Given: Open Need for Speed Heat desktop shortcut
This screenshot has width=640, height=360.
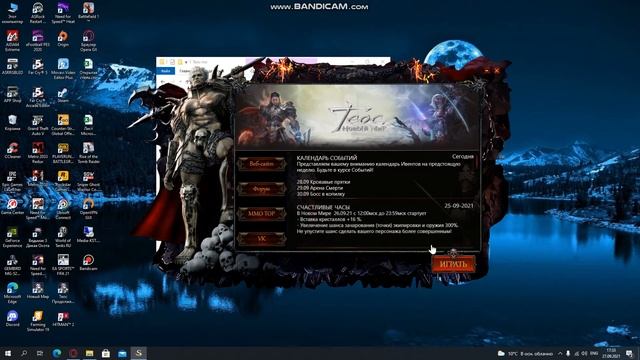Looking at the screenshot, I should coord(63,13).
